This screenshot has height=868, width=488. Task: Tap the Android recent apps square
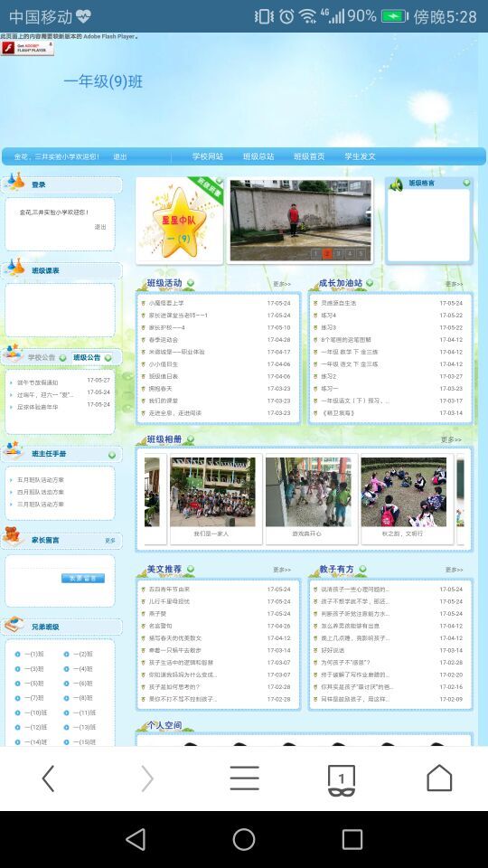(352, 839)
